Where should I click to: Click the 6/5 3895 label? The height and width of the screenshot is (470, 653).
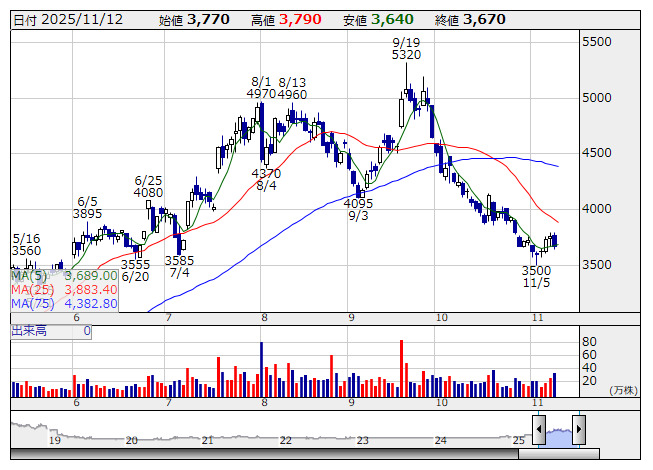click(x=87, y=207)
